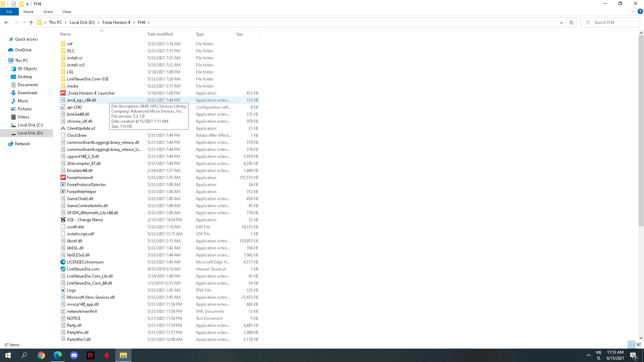Image resolution: width=644 pixels, height=362 pixels.
Task: Switch to details view toggle
Action: [x=632, y=345]
